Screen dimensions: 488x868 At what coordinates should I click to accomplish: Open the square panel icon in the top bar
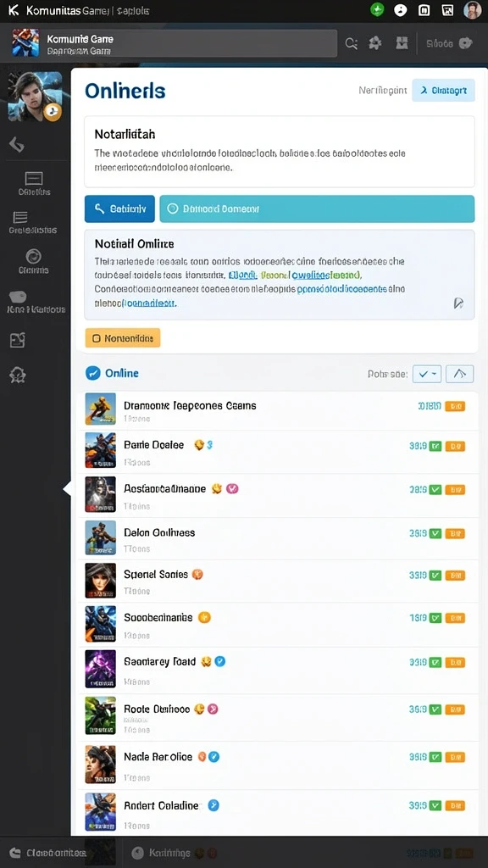click(424, 10)
